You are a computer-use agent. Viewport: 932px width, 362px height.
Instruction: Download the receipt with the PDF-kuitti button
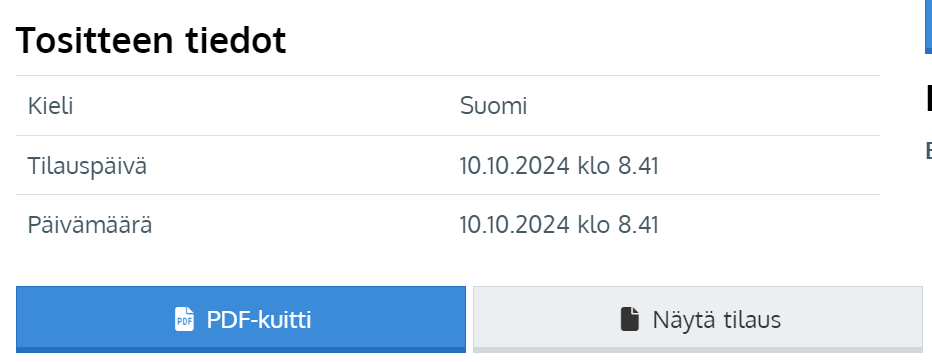click(x=241, y=319)
